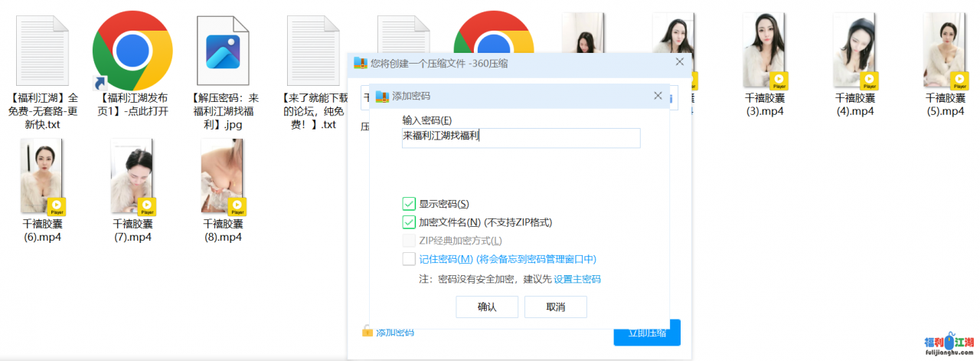Enable the 记住密码 checkbox
Viewport: 980px width, 361px height.
[409, 259]
